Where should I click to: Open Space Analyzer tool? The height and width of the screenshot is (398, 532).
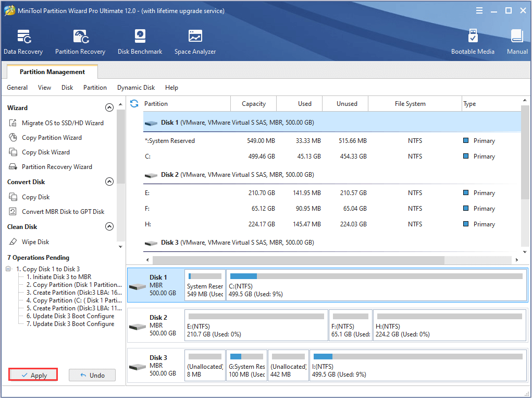tap(195, 42)
